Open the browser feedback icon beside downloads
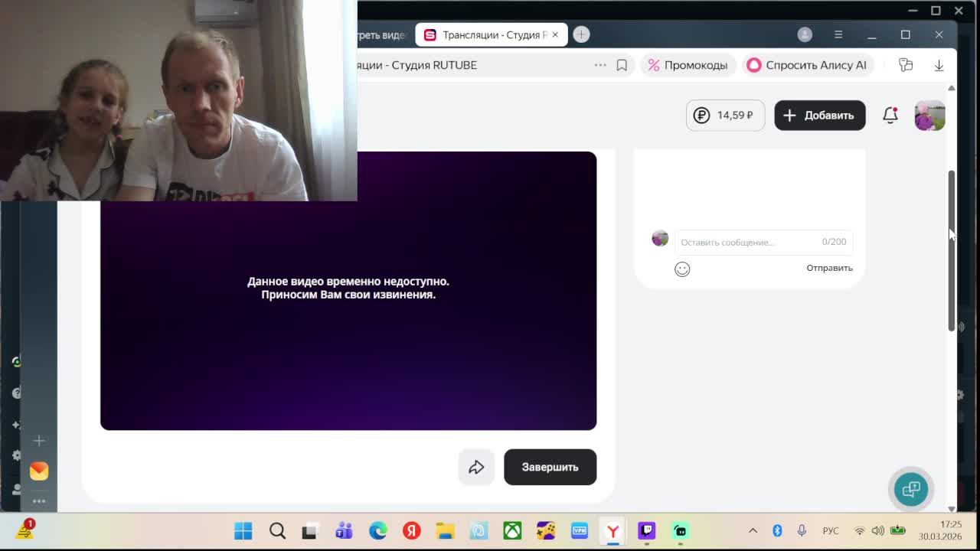This screenshot has width=980, height=551. click(x=906, y=65)
